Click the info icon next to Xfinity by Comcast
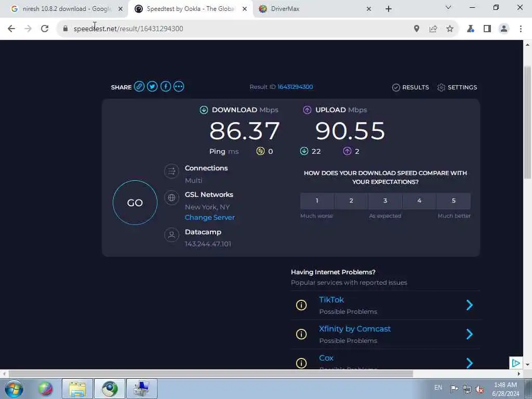 (301, 334)
